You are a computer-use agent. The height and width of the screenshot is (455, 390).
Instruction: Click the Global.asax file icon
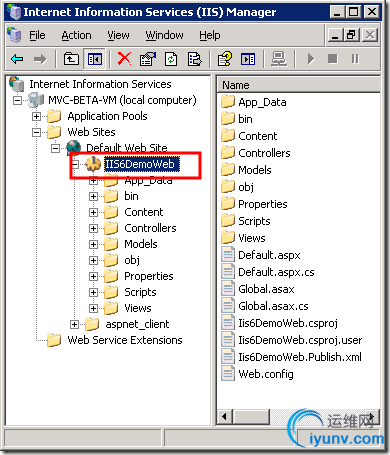(x=228, y=289)
